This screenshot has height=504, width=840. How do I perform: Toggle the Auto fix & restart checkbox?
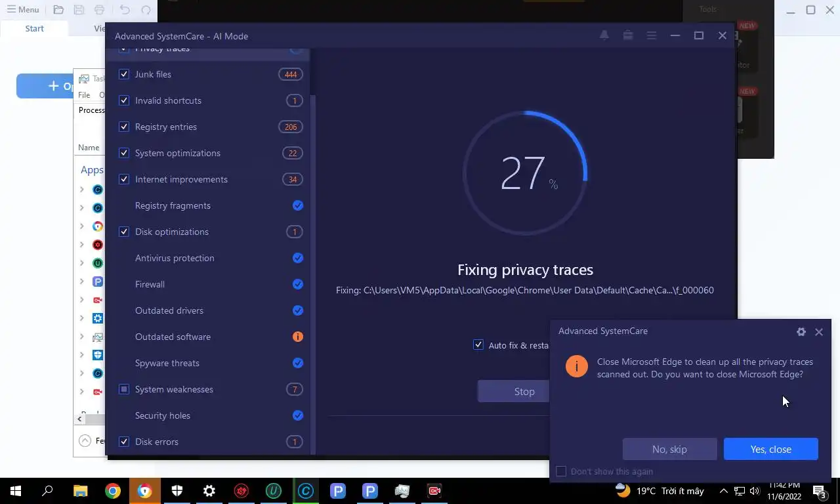(x=478, y=345)
